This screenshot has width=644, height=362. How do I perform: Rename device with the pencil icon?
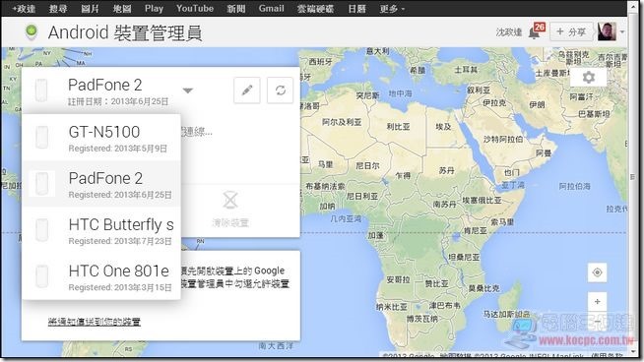pos(247,90)
